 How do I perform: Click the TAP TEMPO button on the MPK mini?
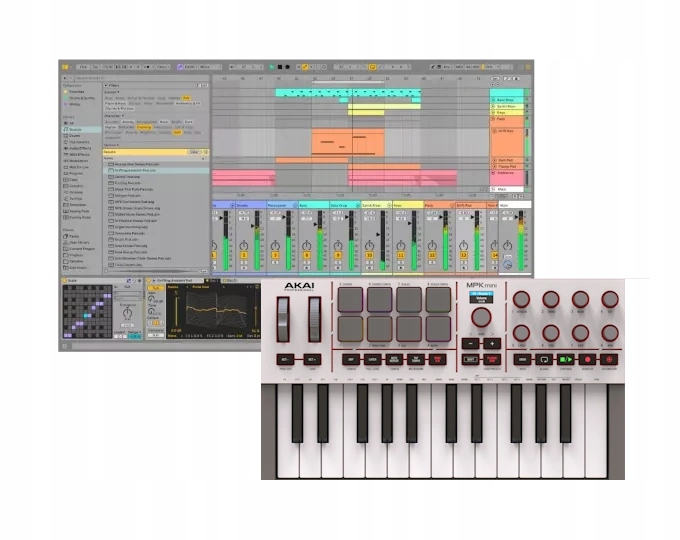point(415,360)
